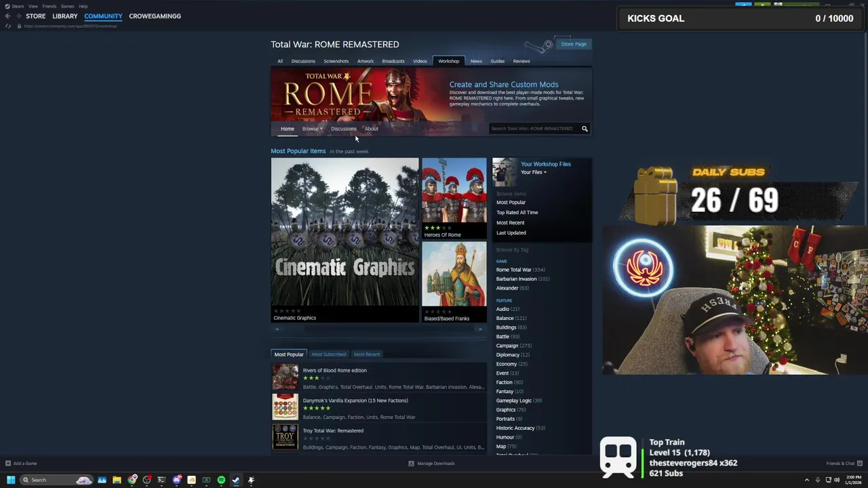
Task: Click the Troy Total War mod icon
Action: pyautogui.click(x=285, y=437)
